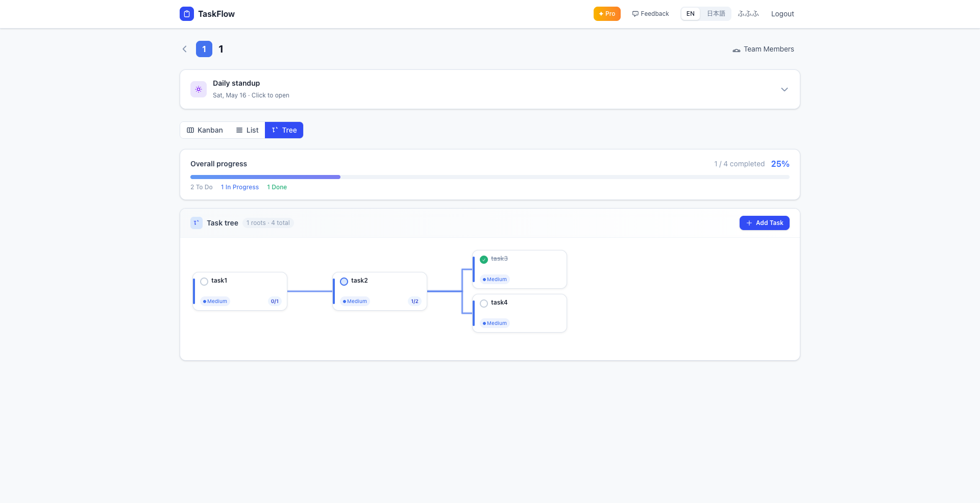Viewport: 980px width, 503px height.
Task: Click the '1 Done' status count
Action: (277, 187)
